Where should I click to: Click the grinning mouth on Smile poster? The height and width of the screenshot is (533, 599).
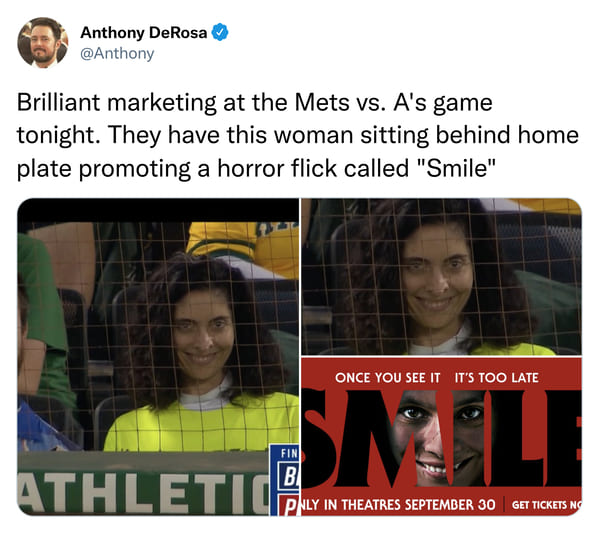442,467
